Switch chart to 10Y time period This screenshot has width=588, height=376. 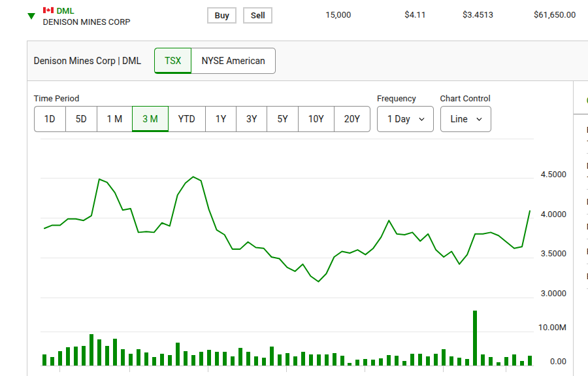[316, 119]
